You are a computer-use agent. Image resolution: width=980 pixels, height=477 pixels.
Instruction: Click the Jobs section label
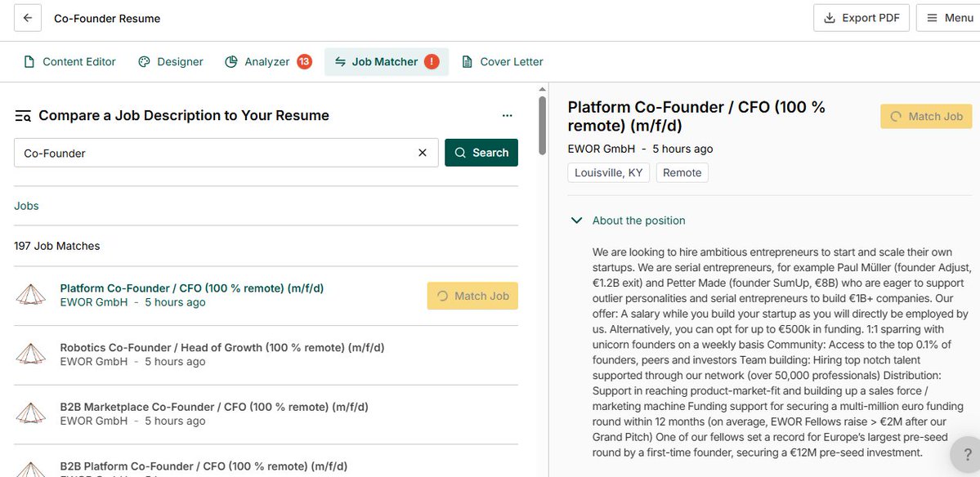coord(26,206)
